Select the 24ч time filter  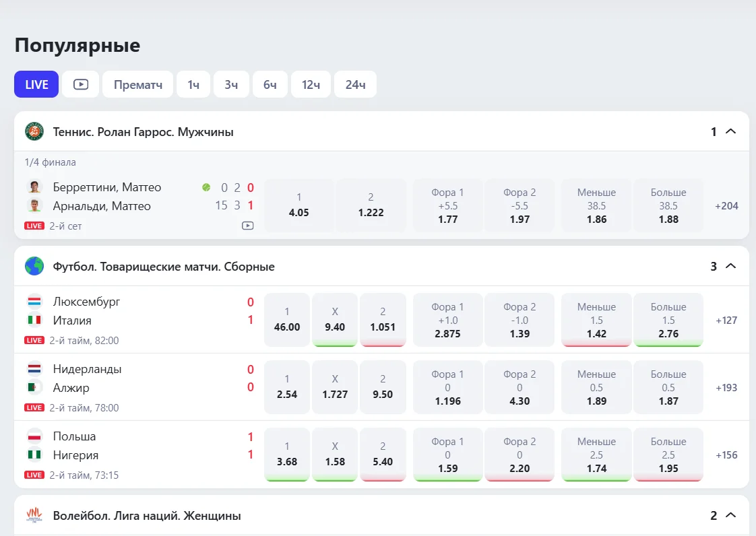[355, 84]
